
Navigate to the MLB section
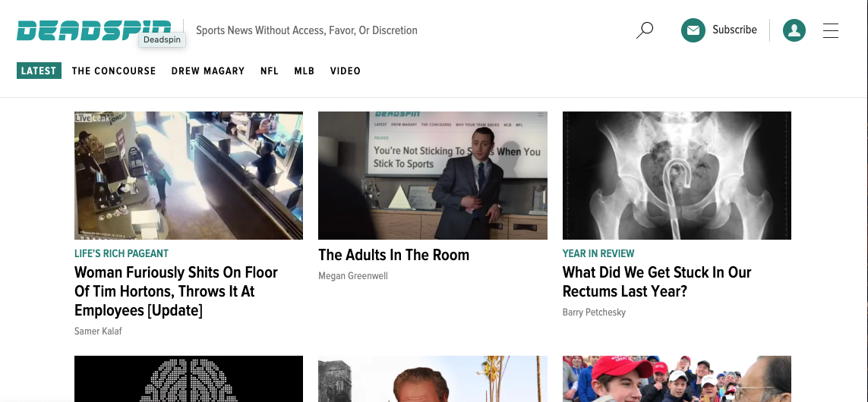click(305, 71)
